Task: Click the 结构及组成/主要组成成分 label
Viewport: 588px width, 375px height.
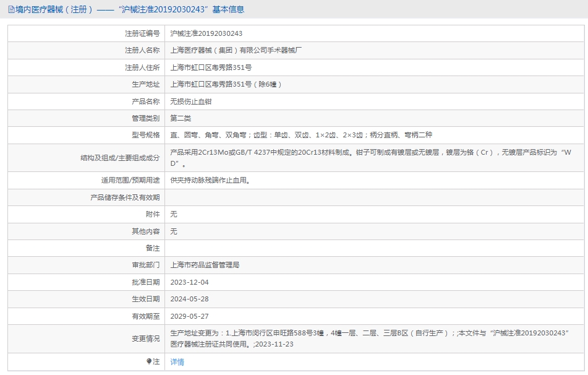Action: pyautogui.click(x=120, y=158)
